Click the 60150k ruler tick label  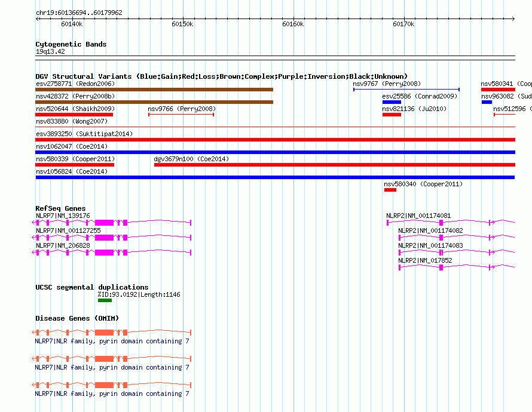[x=182, y=24]
